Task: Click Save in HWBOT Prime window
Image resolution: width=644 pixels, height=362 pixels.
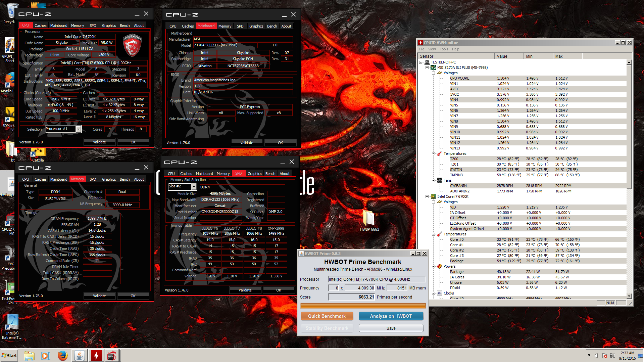Action: 391,328
